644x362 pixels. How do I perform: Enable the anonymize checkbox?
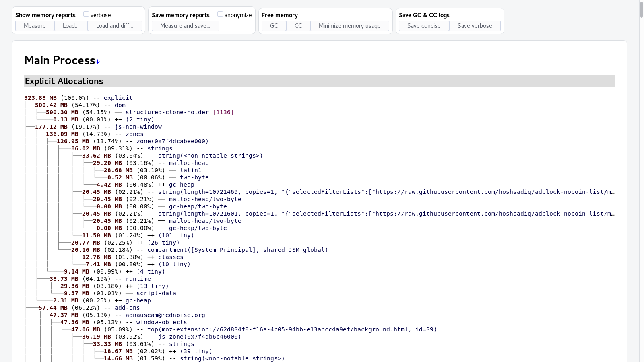(x=221, y=13)
